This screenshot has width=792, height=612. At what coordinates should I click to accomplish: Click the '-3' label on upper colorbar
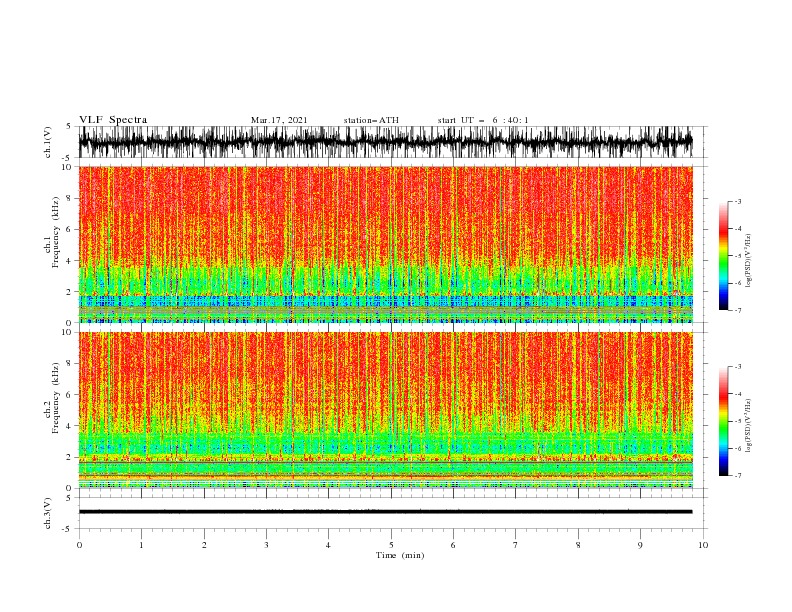click(x=737, y=201)
